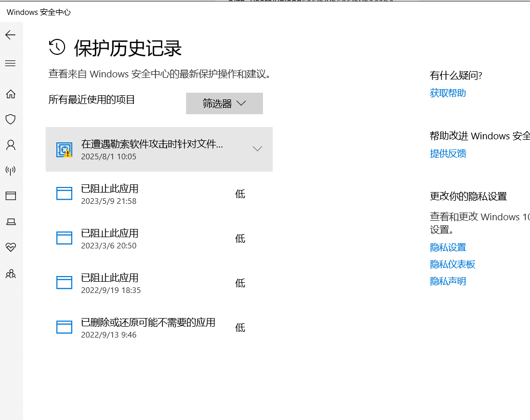Select 在遭遇勒索软件攻击时针对文件... entry title
This screenshot has width=530, height=420.
point(152,144)
